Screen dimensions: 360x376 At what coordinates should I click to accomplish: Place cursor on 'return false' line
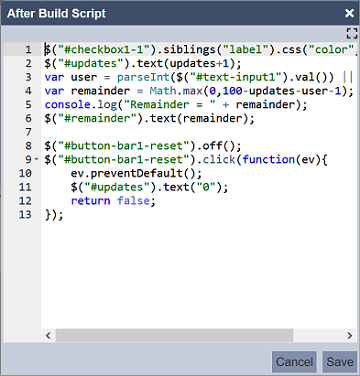pos(113,201)
